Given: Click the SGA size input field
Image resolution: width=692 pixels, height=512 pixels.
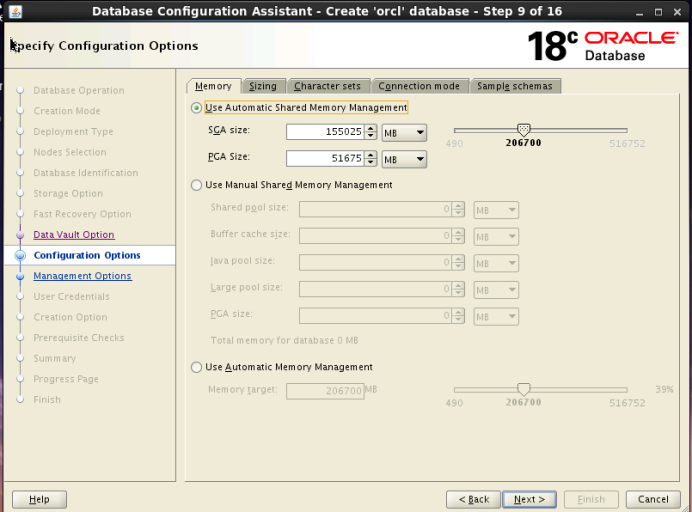Looking at the screenshot, I should coord(326,132).
